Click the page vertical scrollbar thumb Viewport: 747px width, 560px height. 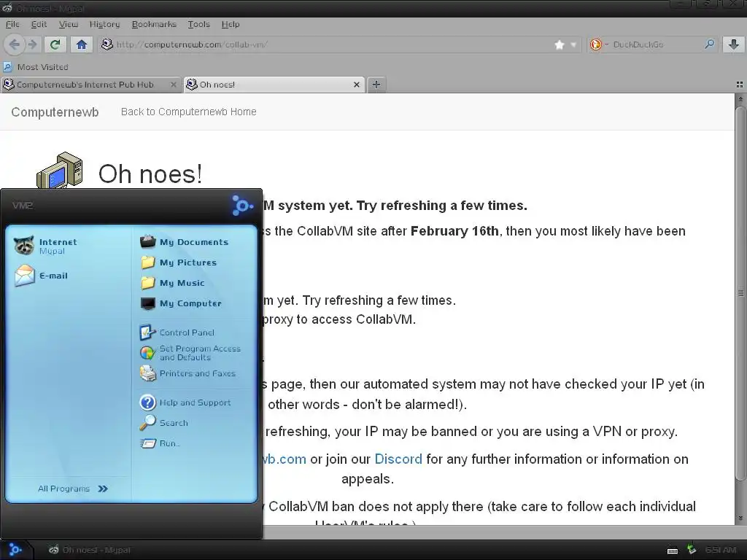click(740, 293)
